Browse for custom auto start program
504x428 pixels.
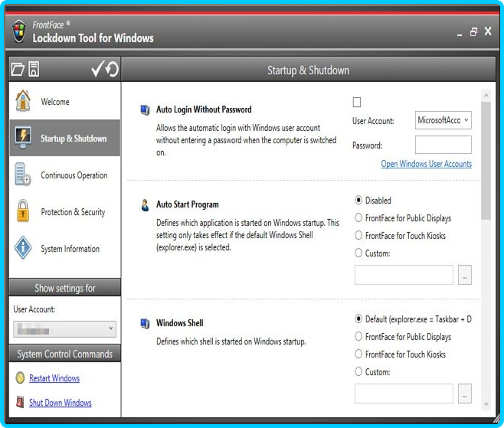[464, 275]
